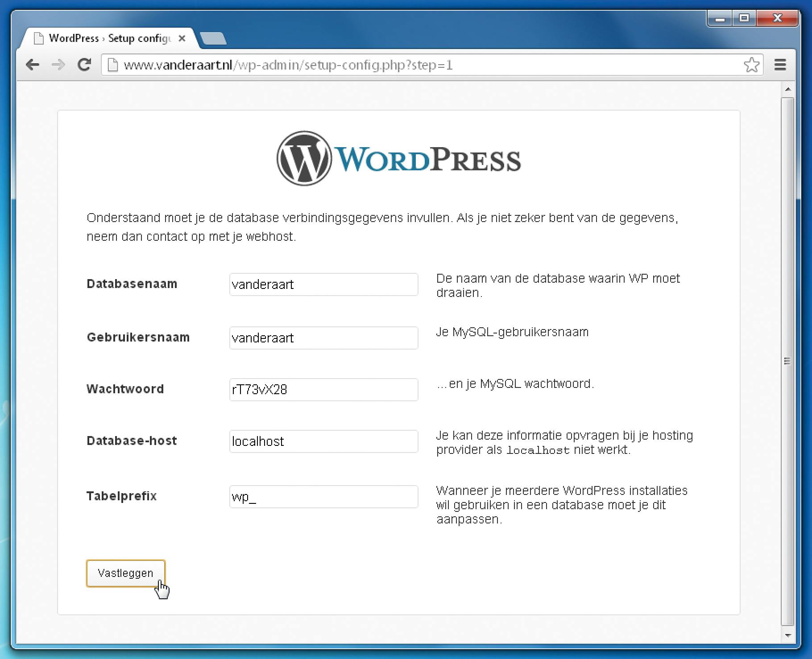Click the page icon in address bar

pyautogui.click(x=112, y=65)
